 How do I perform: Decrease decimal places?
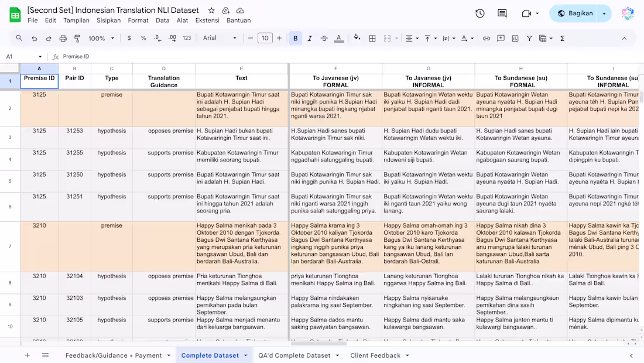157,38
